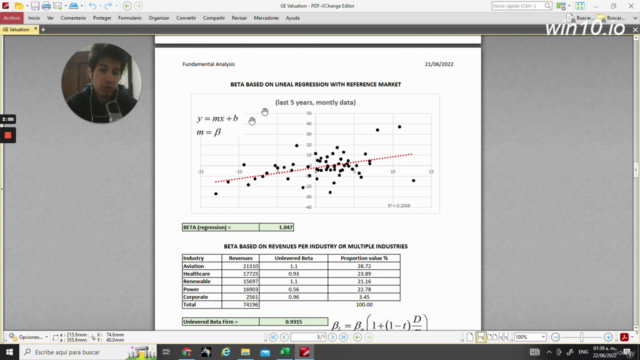This screenshot has width=640, height=360.
Task: Switch to continuous page layout
Action: pyautogui.click(x=481, y=337)
